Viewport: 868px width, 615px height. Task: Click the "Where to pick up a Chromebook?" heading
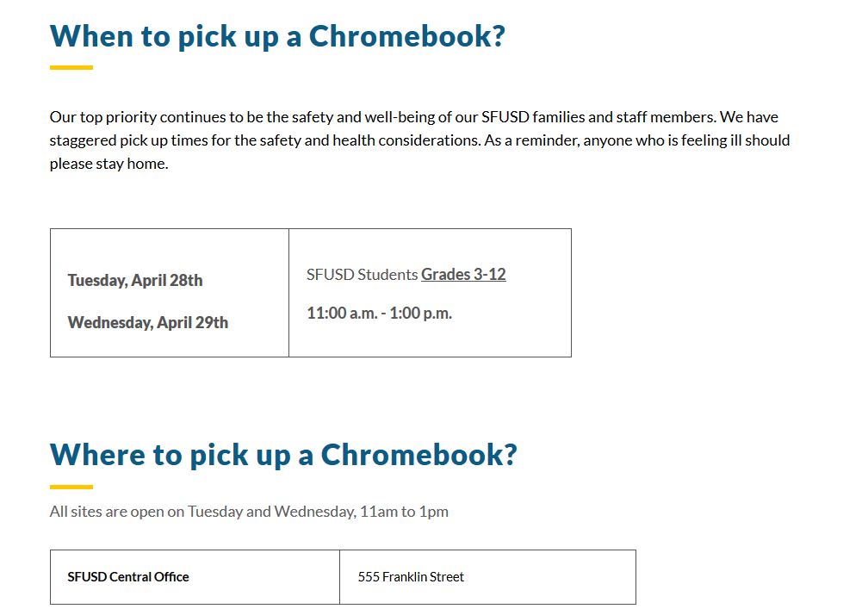(283, 454)
